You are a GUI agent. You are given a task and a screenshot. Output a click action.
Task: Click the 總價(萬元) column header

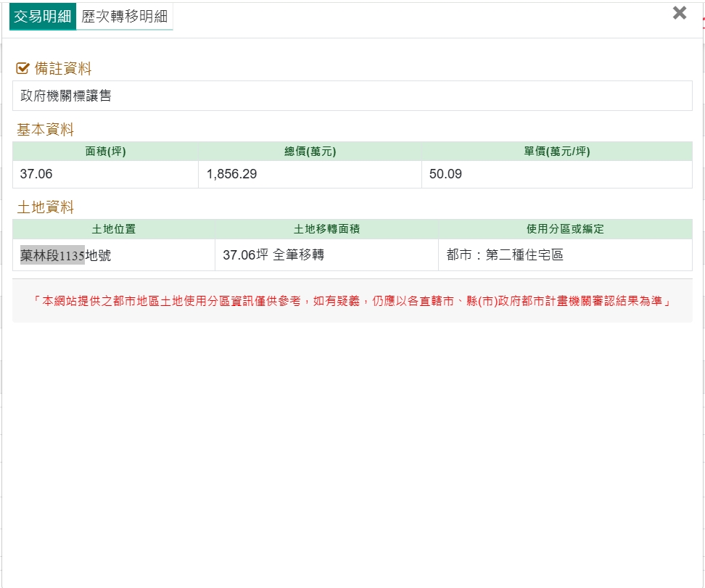tap(310, 152)
